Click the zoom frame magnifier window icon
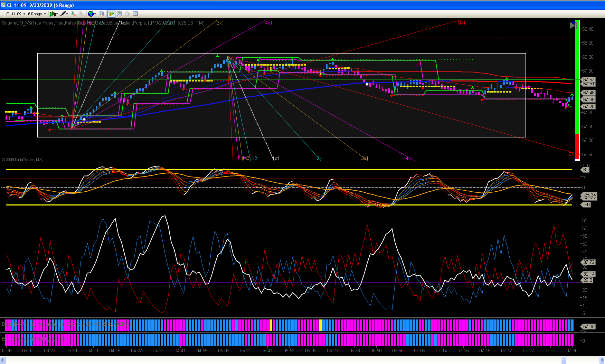Viewport: 605px width, 364px height. [x=101, y=14]
